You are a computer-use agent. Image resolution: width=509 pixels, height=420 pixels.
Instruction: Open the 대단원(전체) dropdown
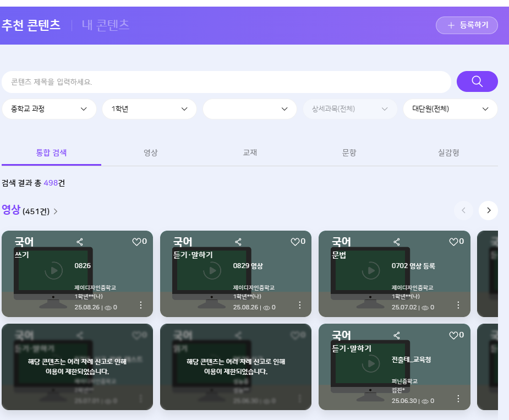pos(450,109)
